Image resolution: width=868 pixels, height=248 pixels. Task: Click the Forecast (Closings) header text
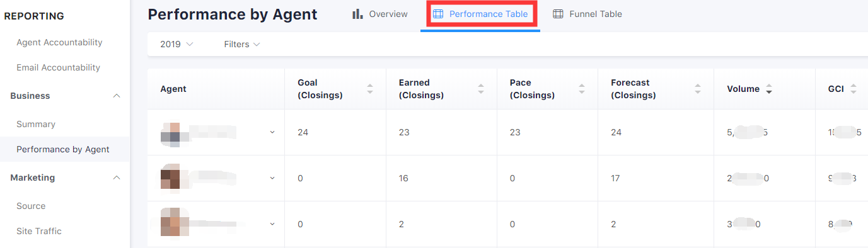click(634, 89)
